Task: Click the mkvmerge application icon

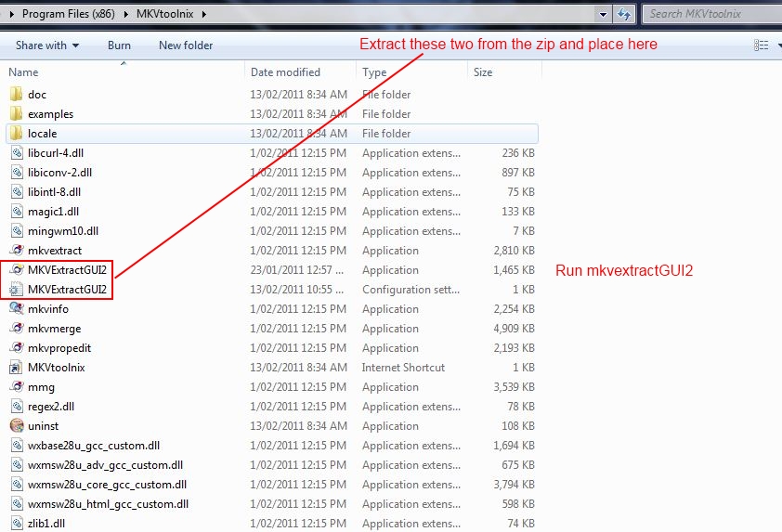Action: click(x=17, y=328)
